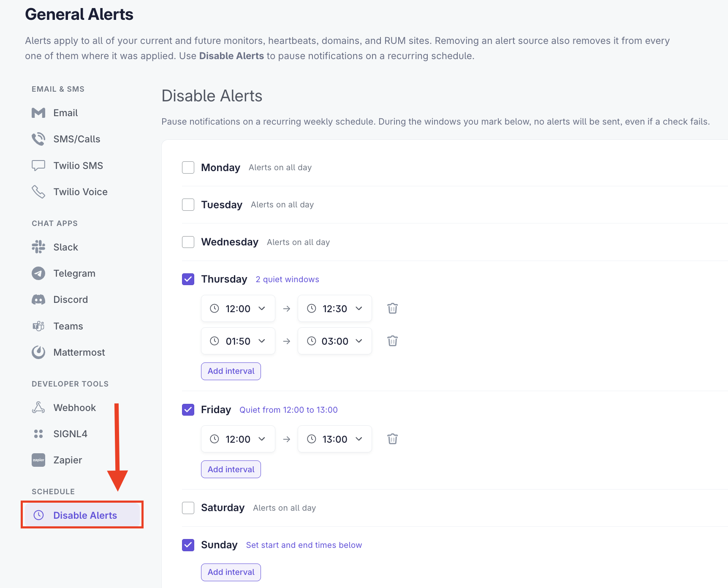Delete Thursday's 12:00 to 12:30 interval
728x588 pixels.
pos(393,308)
